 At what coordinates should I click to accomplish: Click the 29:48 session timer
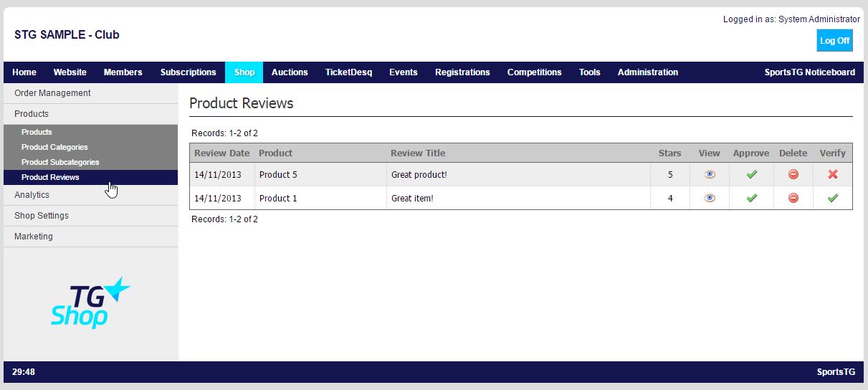click(24, 372)
